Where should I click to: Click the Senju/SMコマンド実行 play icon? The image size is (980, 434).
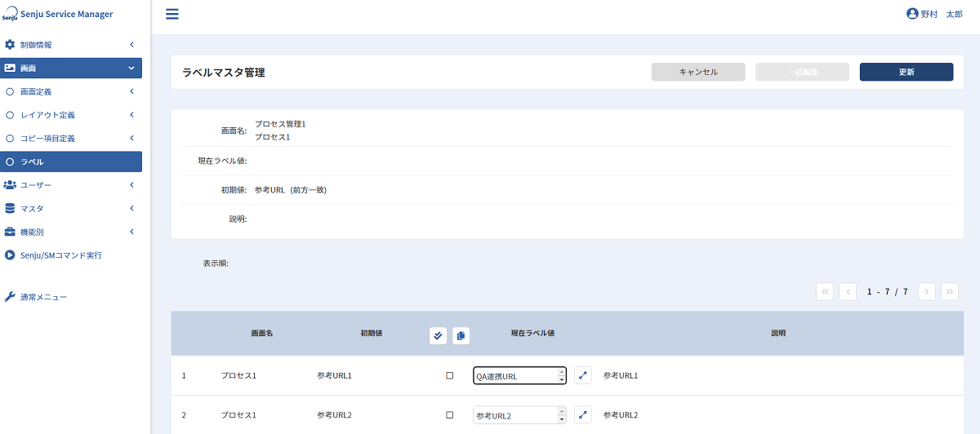pos(10,255)
